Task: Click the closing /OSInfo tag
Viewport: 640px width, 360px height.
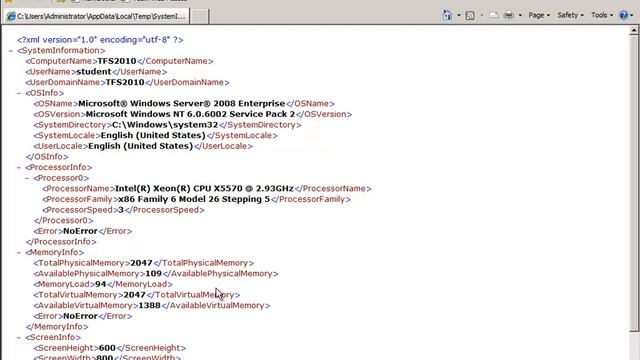Action: pos(47,157)
